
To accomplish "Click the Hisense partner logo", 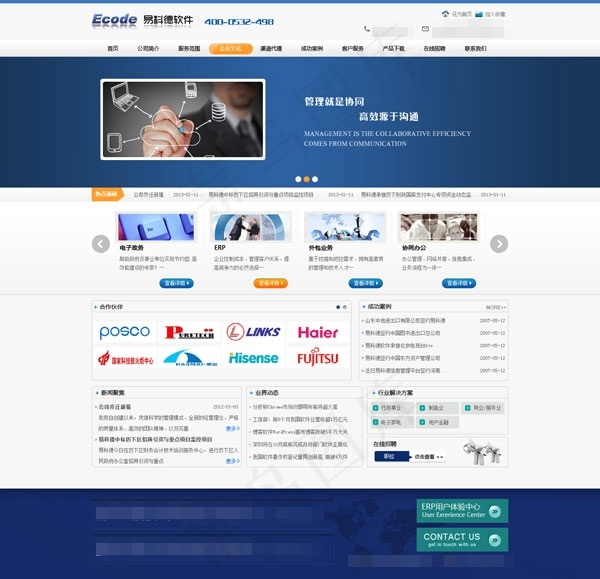I will coord(253,358).
